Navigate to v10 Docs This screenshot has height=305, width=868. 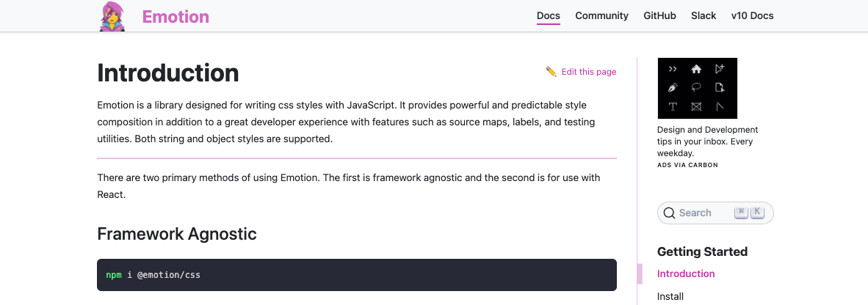(752, 15)
